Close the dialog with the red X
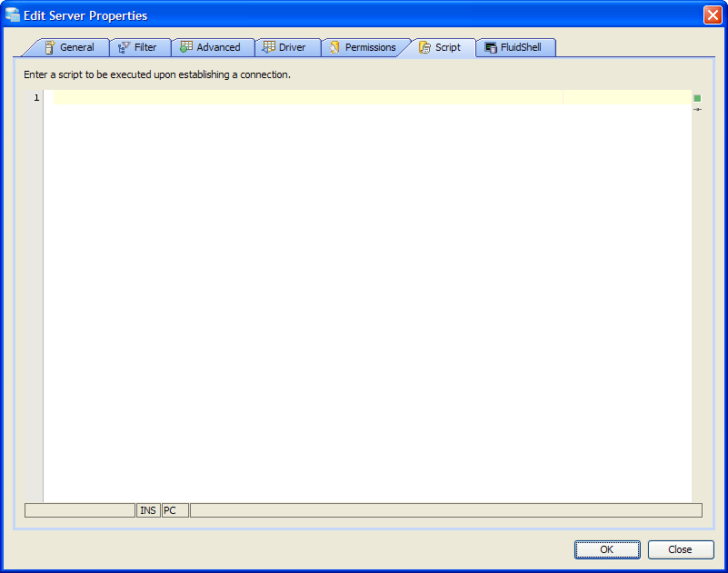 tap(713, 15)
